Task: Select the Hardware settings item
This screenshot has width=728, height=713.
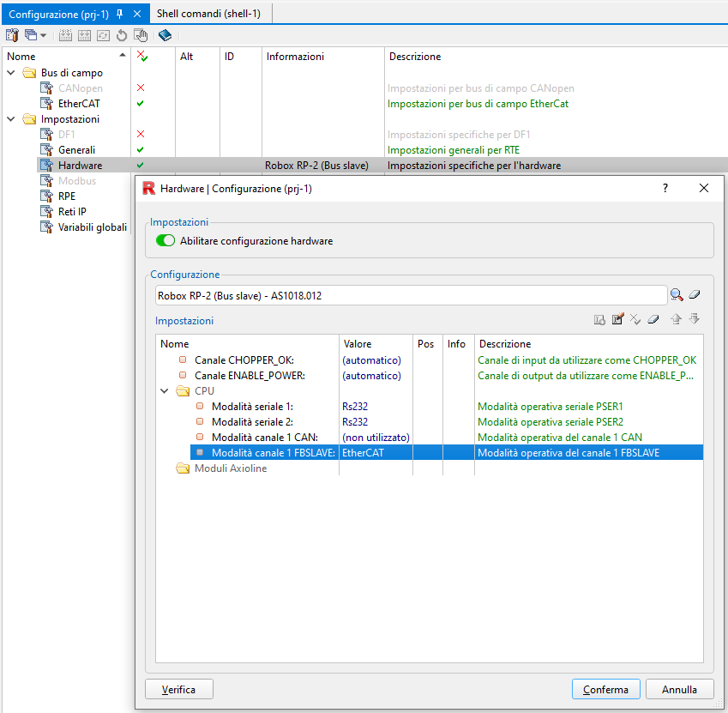Action: point(80,166)
